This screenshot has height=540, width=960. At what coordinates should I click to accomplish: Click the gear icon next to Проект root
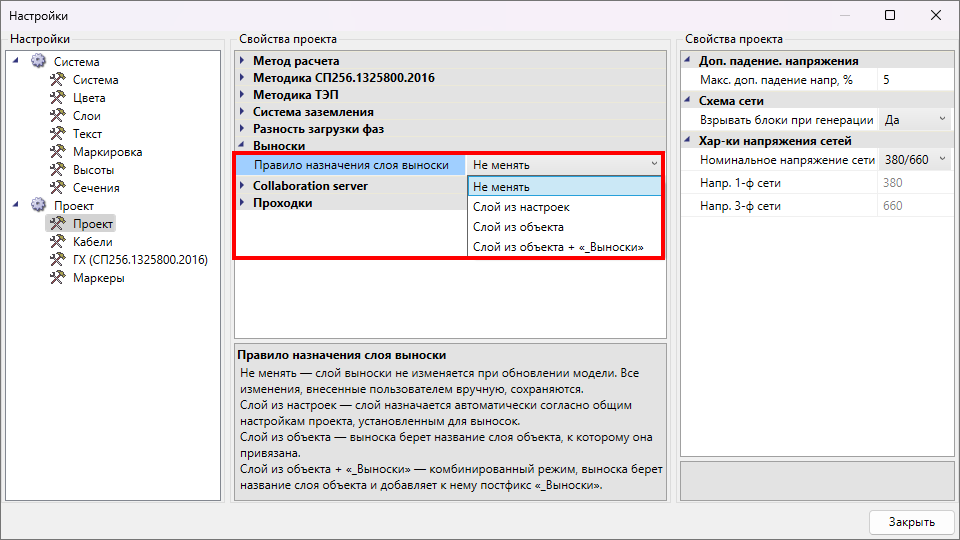[x=39, y=205]
